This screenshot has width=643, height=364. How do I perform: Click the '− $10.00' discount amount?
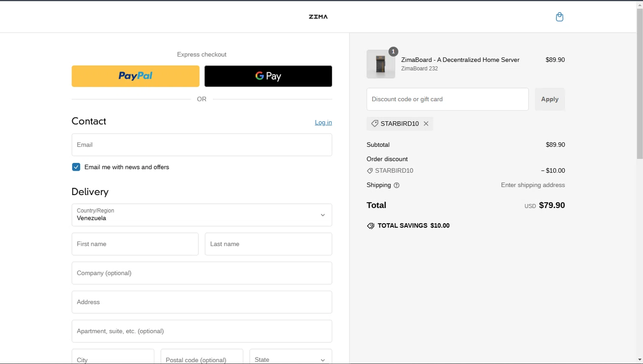[x=553, y=171]
